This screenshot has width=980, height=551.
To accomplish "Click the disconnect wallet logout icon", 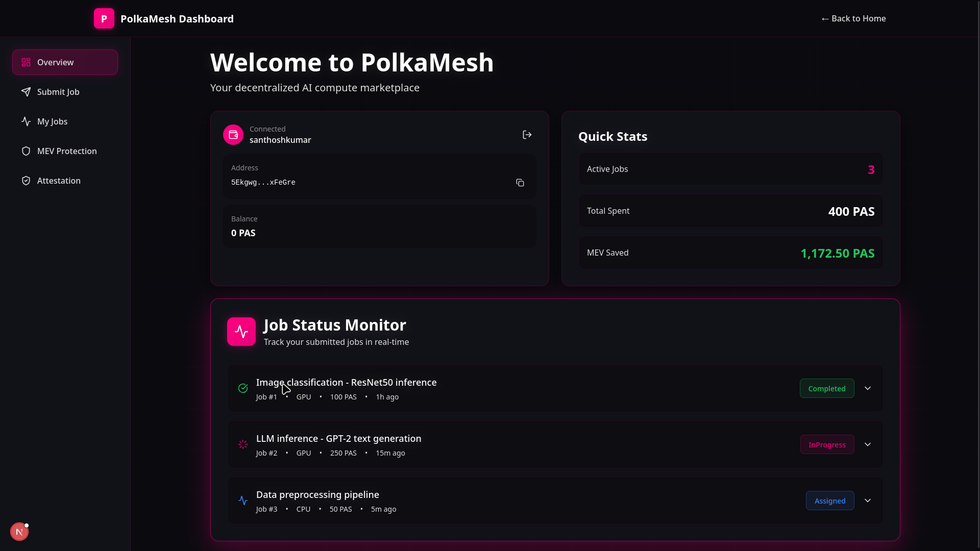I will 527,135.
